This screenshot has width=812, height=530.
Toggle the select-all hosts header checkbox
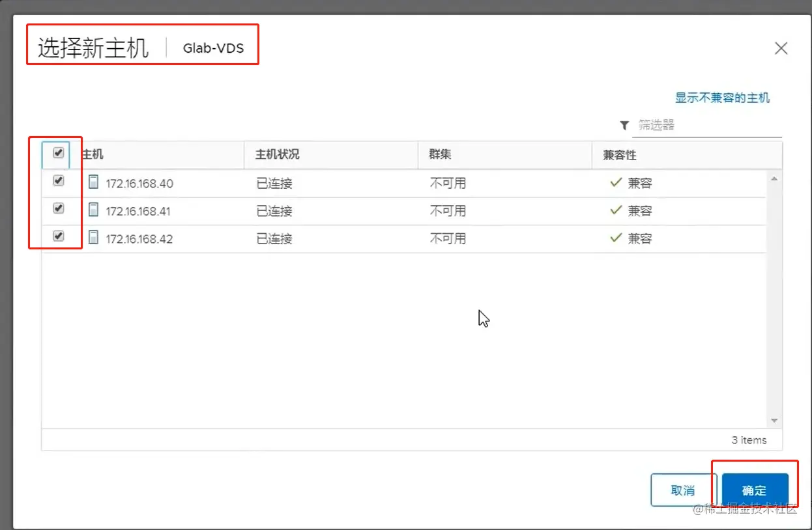59,153
